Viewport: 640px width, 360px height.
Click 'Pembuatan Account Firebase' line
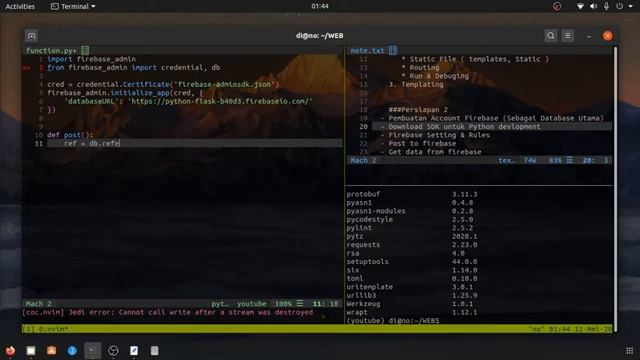pos(492,118)
